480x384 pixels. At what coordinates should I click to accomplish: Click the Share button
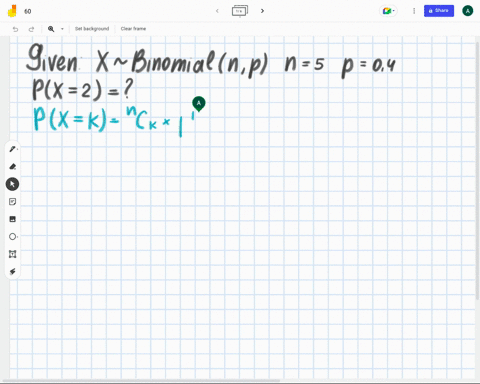(439, 11)
